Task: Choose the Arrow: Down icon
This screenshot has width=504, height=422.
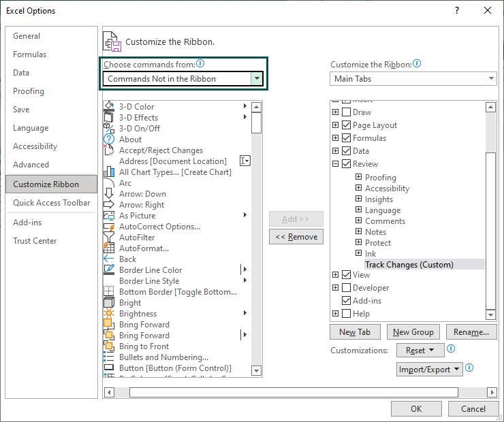Action: point(109,194)
